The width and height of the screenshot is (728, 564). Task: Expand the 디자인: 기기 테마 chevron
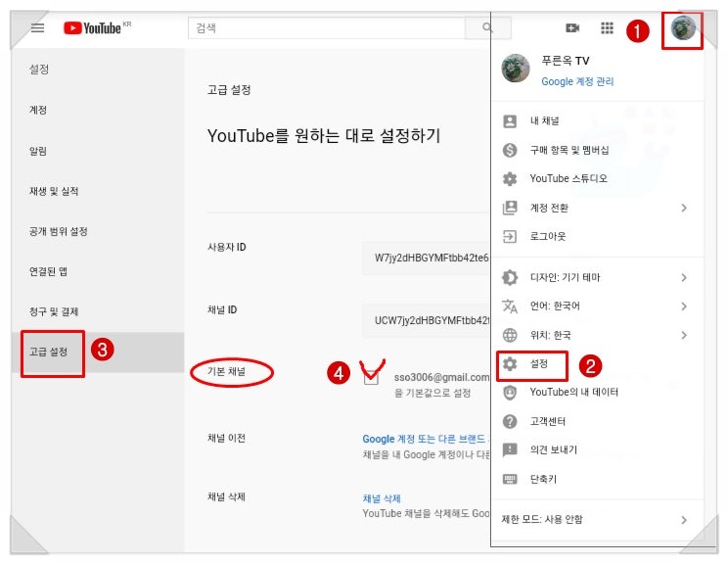coord(684,277)
